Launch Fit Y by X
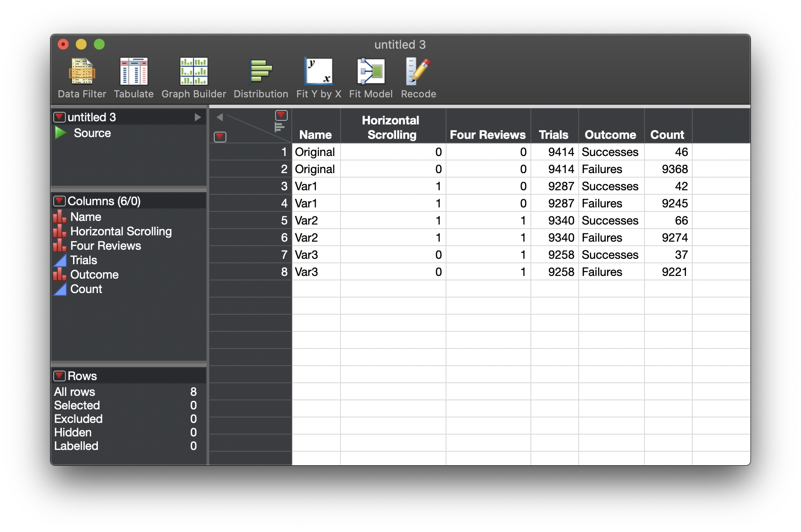Image resolution: width=801 pixels, height=532 pixels. point(319,78)
